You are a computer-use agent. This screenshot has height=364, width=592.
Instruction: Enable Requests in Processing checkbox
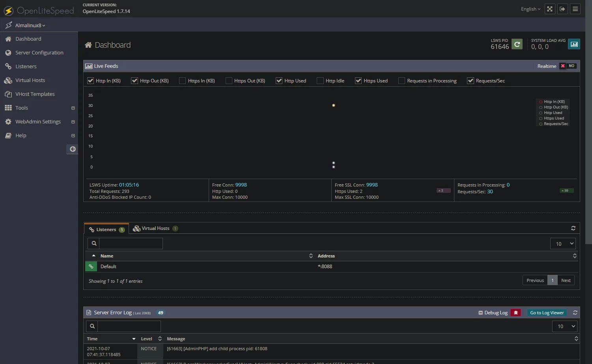point(402,81)
